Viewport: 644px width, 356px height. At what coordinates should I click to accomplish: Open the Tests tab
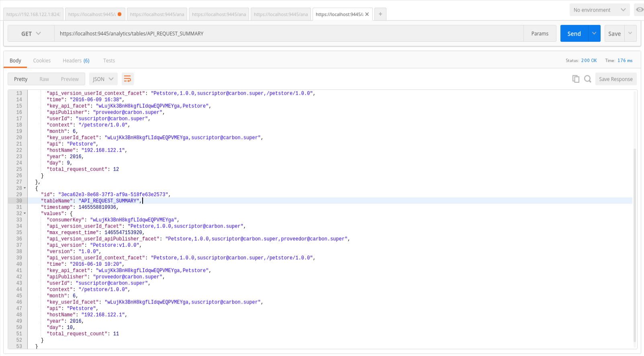109,61
